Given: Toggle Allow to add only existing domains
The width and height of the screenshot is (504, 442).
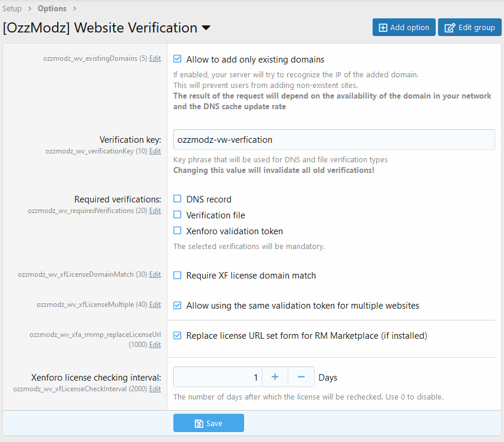Looking at the screenshot, I should coord(177,59).
